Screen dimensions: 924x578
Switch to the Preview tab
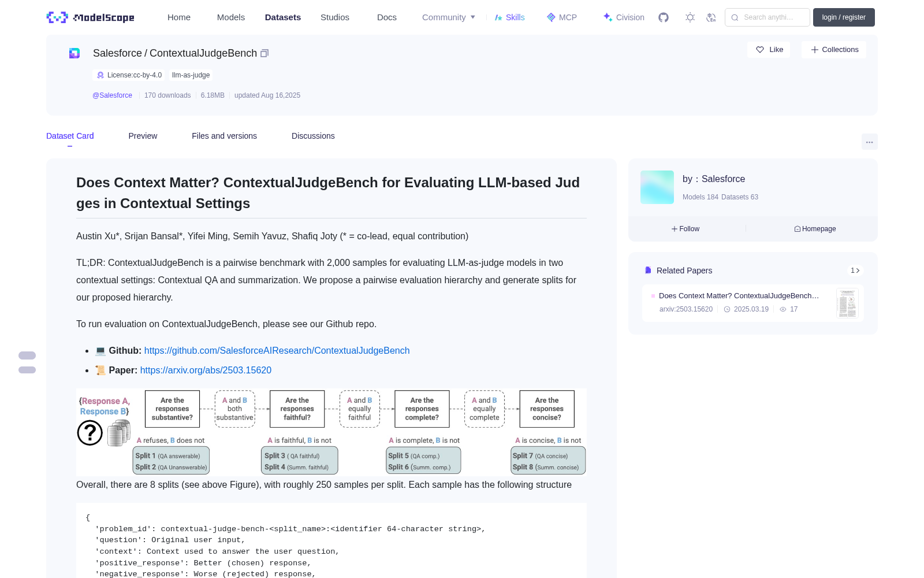[143, 136]
